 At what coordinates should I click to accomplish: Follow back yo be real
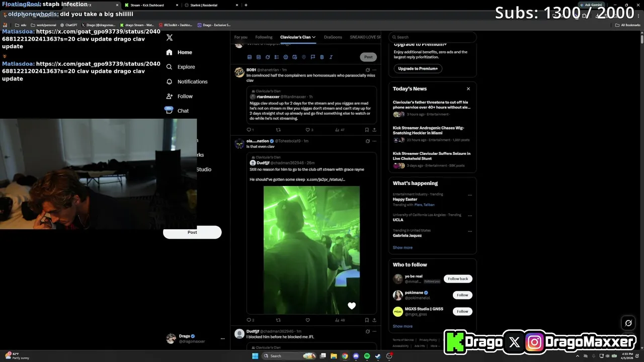(x=458, y=279)
